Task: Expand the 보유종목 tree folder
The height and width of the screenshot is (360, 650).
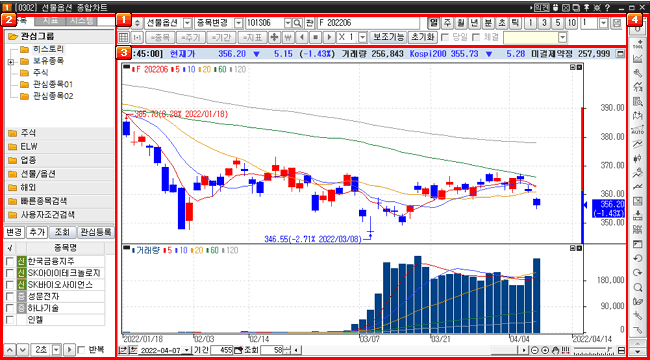Action: [10, 62]
